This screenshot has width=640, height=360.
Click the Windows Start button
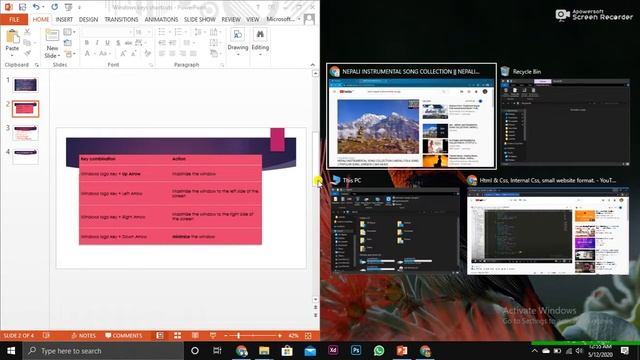(11, 351)
